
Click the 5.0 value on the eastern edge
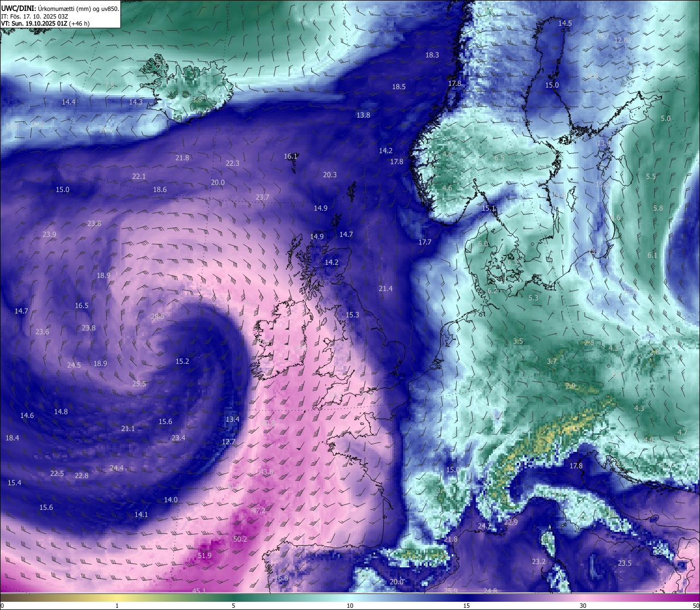tap(666, 118)
